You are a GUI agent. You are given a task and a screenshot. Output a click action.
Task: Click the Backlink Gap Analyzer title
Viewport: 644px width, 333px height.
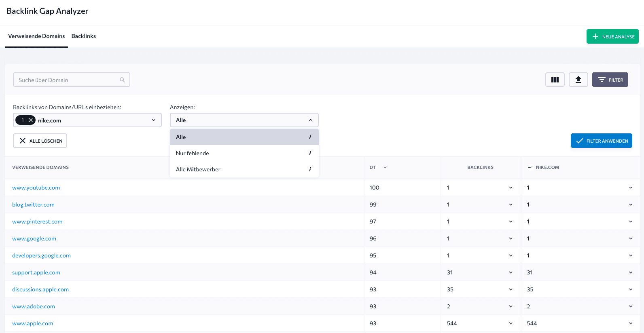[47, 11]
